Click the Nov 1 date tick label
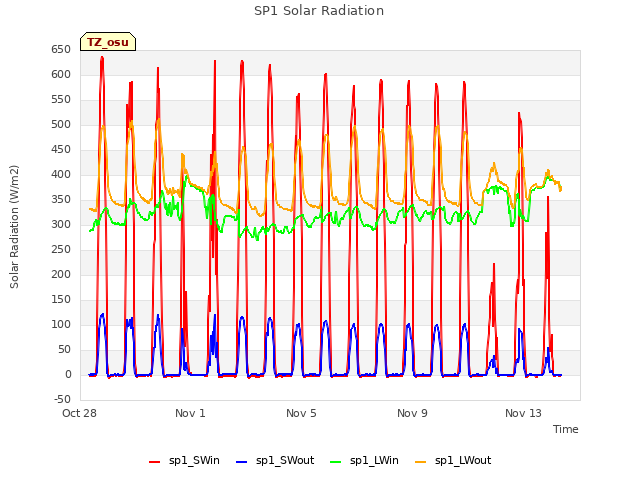 [x=190, y=413]
